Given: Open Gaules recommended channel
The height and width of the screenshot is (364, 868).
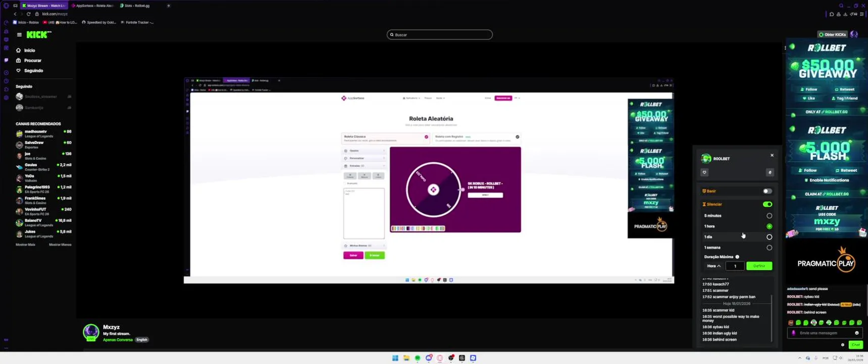Looking at the screenshot, I should click(x=43, y=167).
